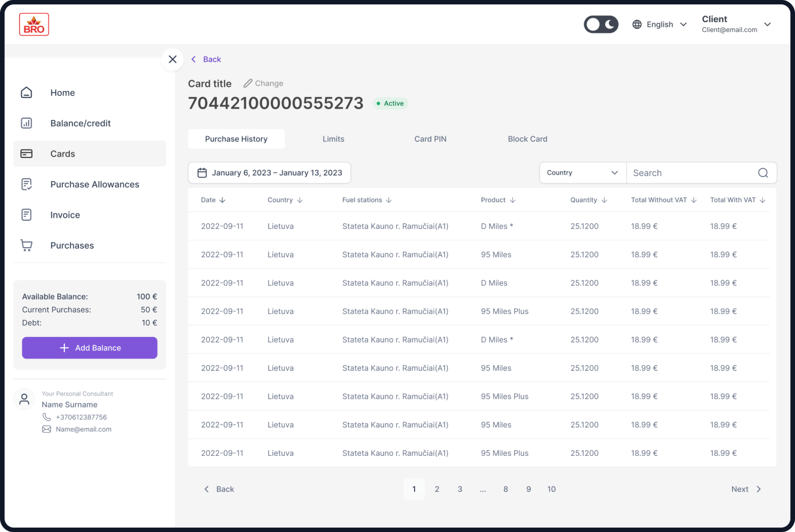Viewport: 795px width, 532px height.
Task: Click the magnifier search icon
Action: (763, 173)
